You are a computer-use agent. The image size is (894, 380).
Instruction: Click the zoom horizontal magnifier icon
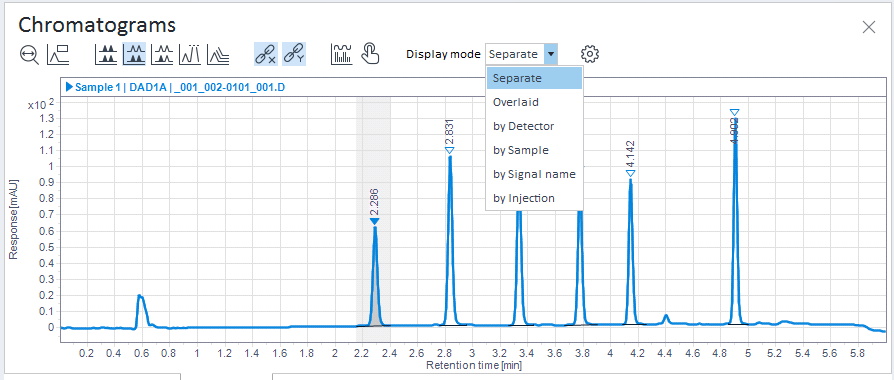point(29,55)
